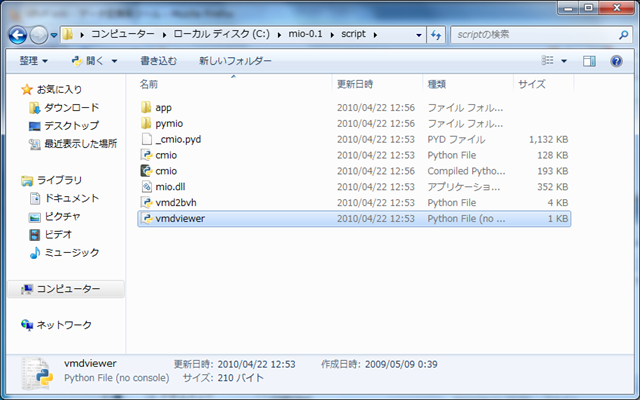Select the pymio folder icon

click(146, 123)
